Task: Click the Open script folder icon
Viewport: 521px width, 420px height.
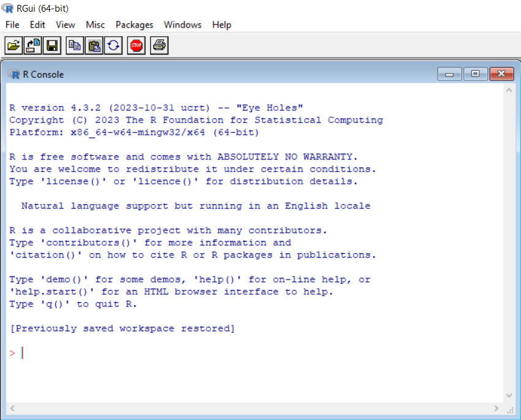Action: (x=13, y=45)
